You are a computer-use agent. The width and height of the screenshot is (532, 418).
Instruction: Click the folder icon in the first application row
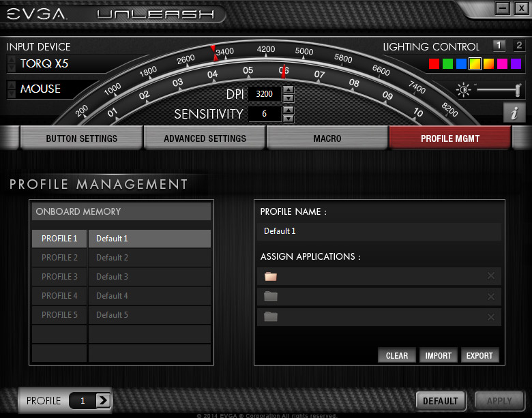(271, 276)
